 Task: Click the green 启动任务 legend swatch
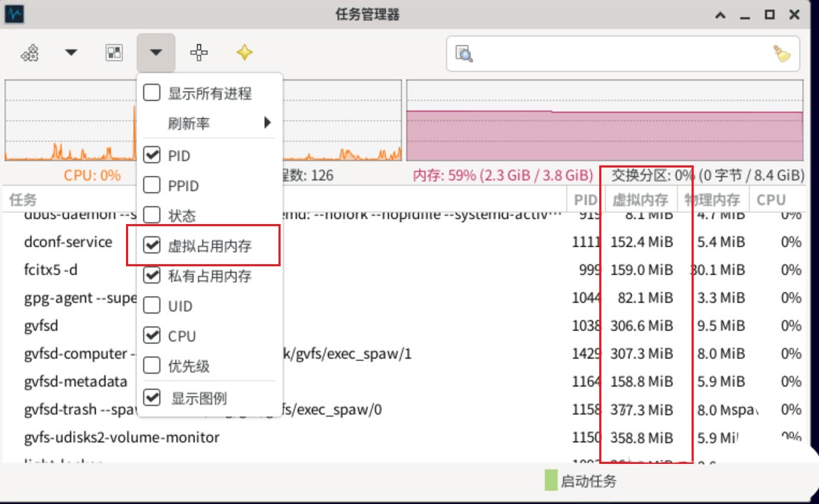pyautogui.click(x=551, y=480)
